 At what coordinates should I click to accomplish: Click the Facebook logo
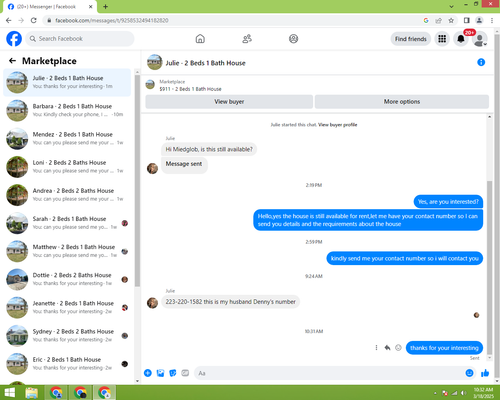(x=14, y=39)
